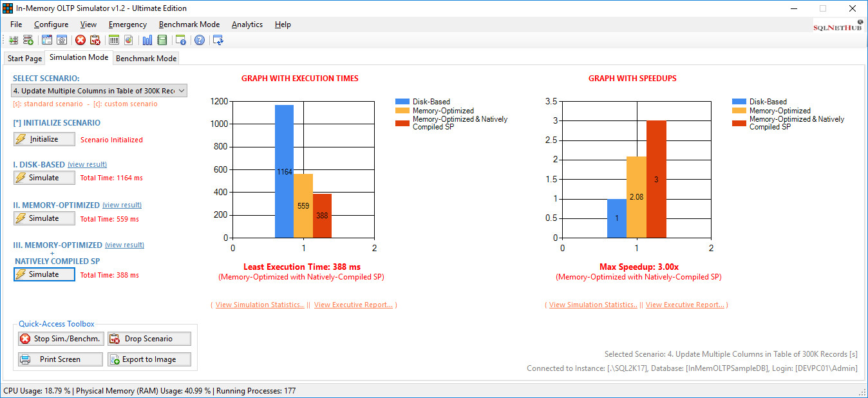Click the database with green plus icon
Viewport: 868px width, 398px height.
point(28,40)
